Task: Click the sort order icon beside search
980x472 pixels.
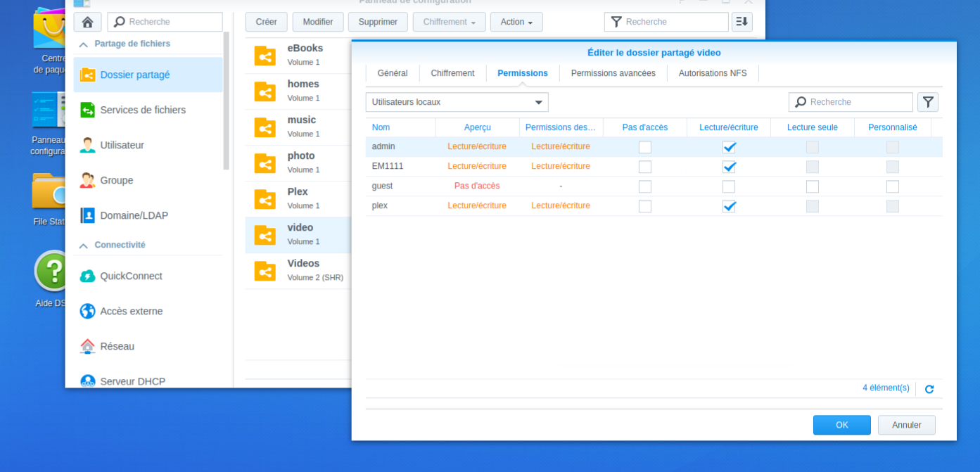Action: [x=742, y=22]
